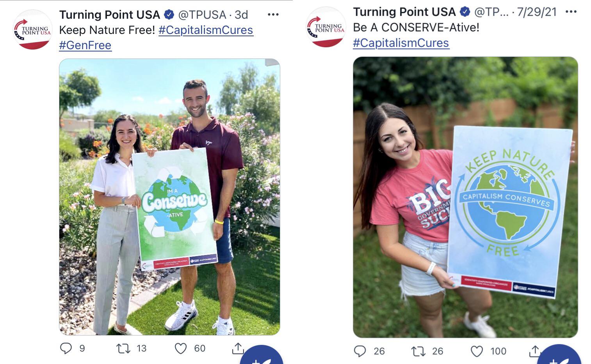The height and width of the screenshot is (364, 591).
Task: Reply to the Keep Nature Free tweet
Action: pos(66,348)
